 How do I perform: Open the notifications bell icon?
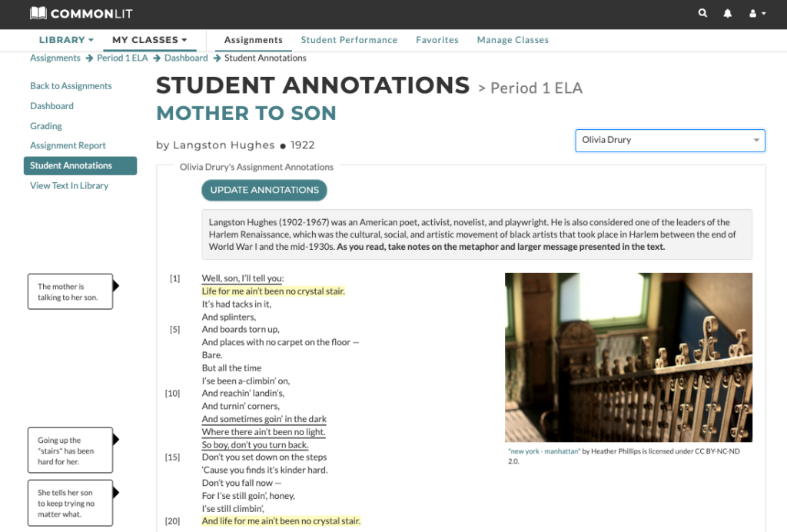[727, 14]
